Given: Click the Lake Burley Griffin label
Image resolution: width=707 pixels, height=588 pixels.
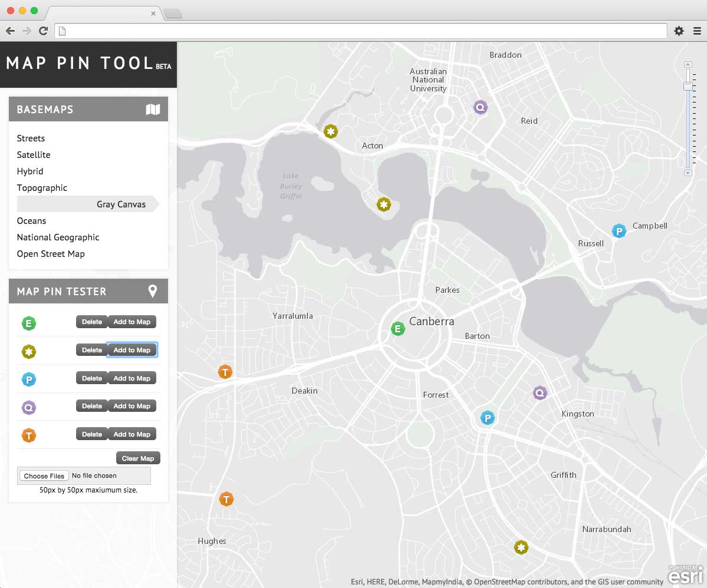Looking at the screenshot, I should point(291,186).
